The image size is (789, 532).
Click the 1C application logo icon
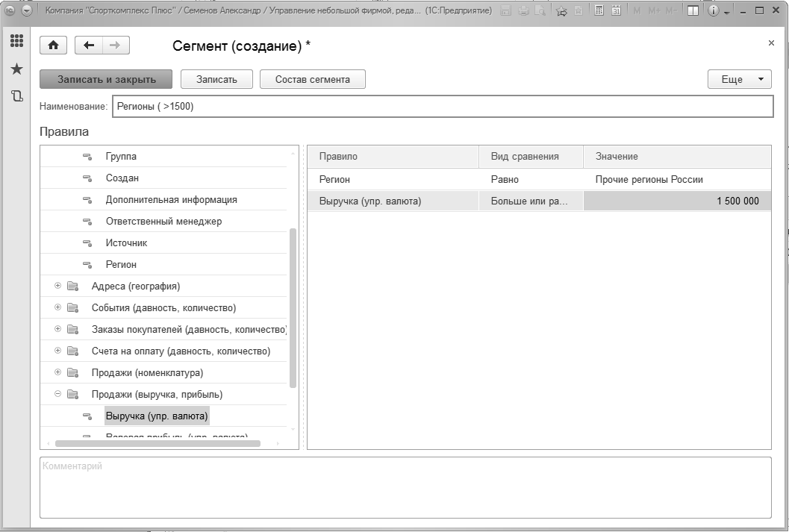click(x=10, y=10)
